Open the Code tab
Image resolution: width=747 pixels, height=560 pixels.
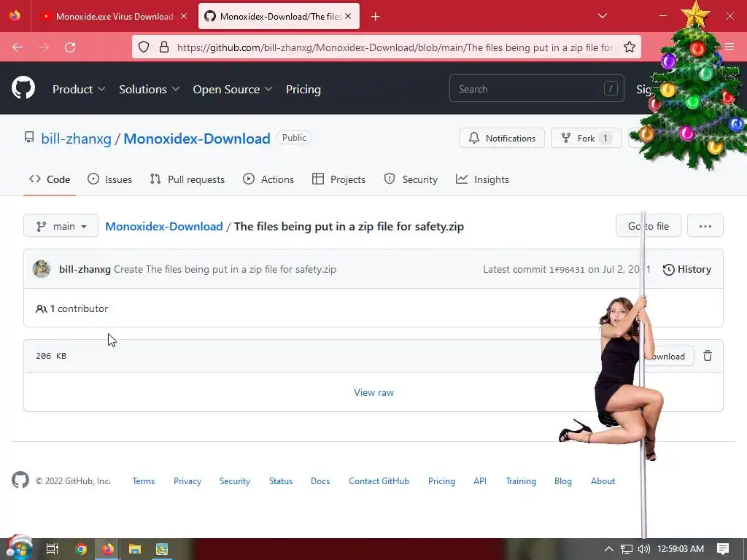click(x=50, y=179)
